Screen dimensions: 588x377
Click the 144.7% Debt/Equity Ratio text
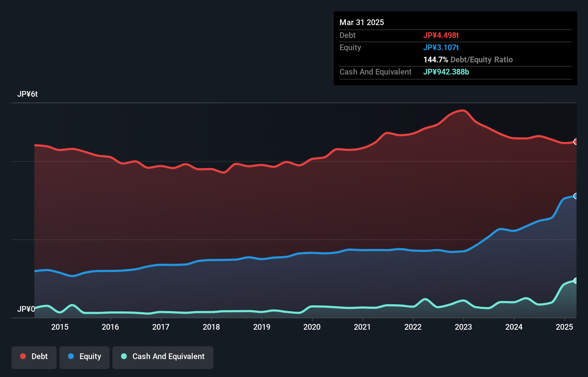click(468, 59)
